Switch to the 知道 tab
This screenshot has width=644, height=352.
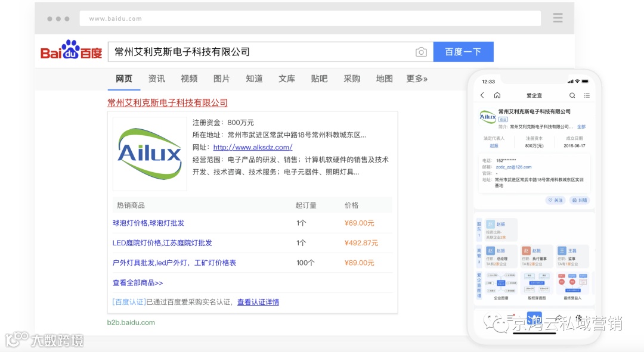(254, 79)
